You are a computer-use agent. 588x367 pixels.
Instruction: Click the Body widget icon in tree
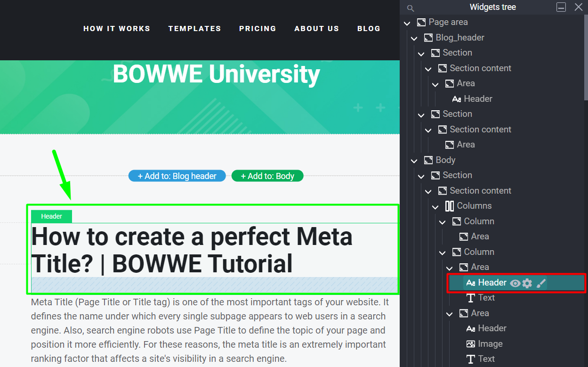(x=428, y=160)
